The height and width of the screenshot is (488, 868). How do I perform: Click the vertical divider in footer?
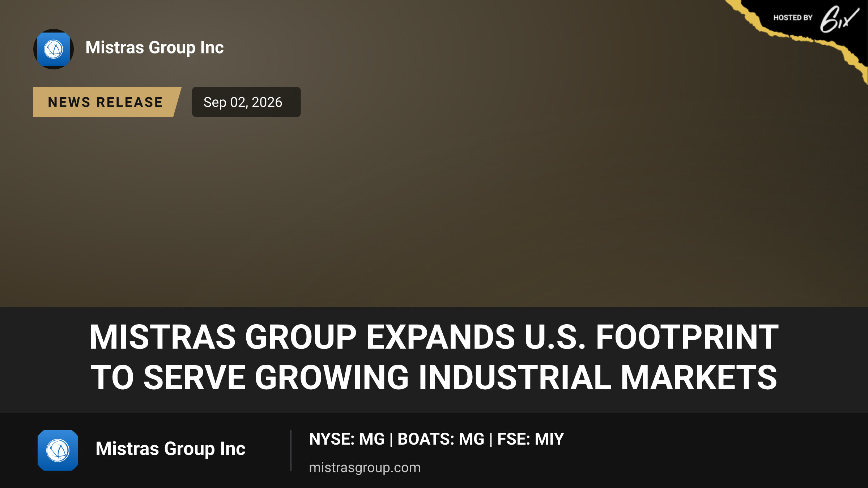(291, 450)
